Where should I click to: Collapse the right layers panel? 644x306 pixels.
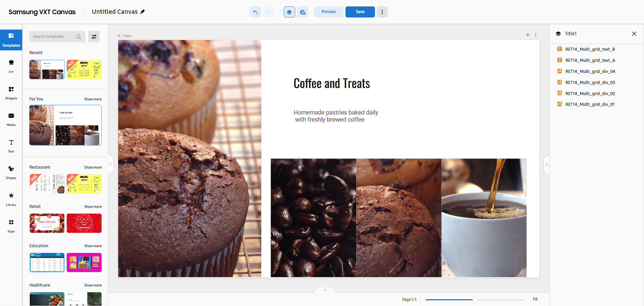click(x=546, y=165)
